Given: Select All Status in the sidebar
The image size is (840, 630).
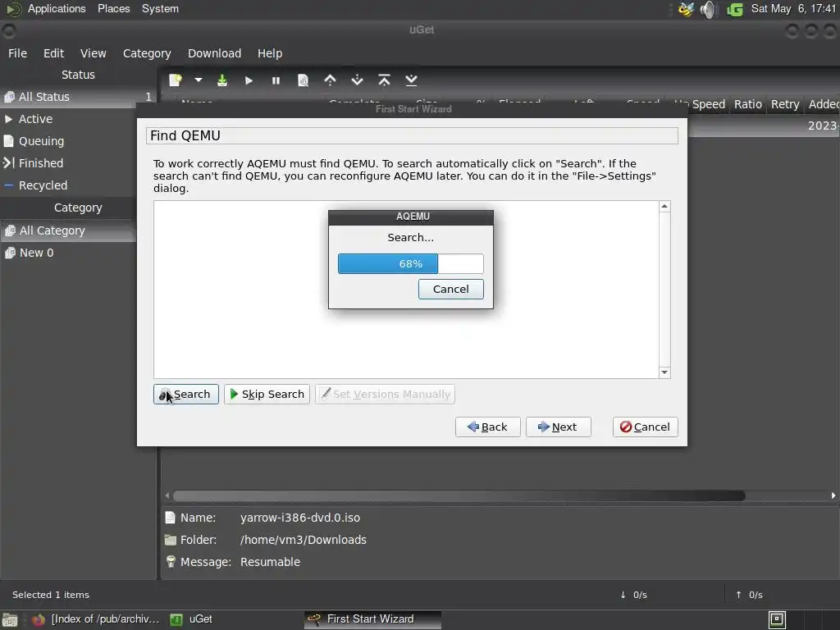Looking at the screenshot, I should point(78,97).
